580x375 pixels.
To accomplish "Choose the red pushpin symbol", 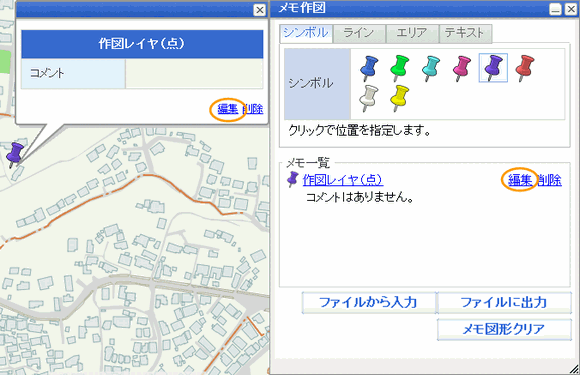I will coord(525,68).
